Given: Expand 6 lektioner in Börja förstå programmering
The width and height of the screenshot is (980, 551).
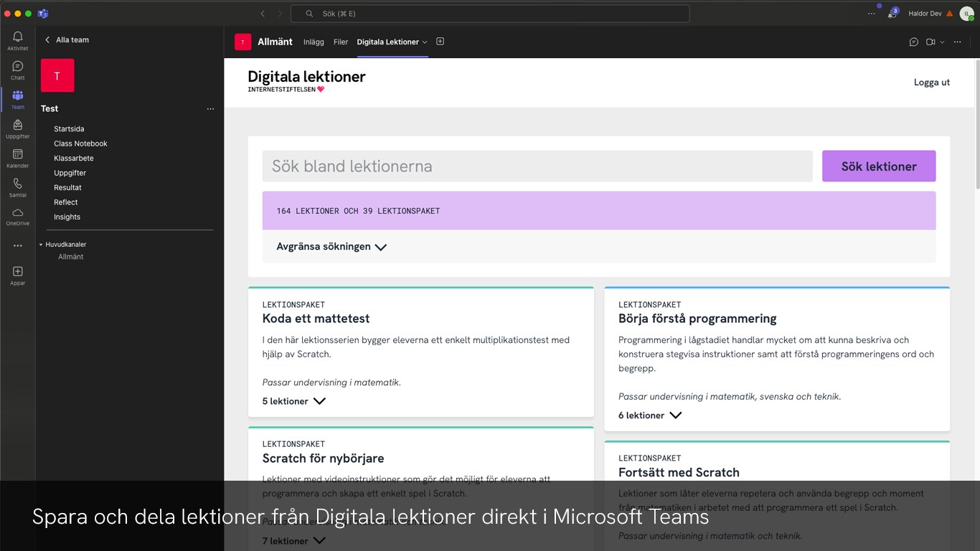Looking at the screenshot, I should [650, 415].
